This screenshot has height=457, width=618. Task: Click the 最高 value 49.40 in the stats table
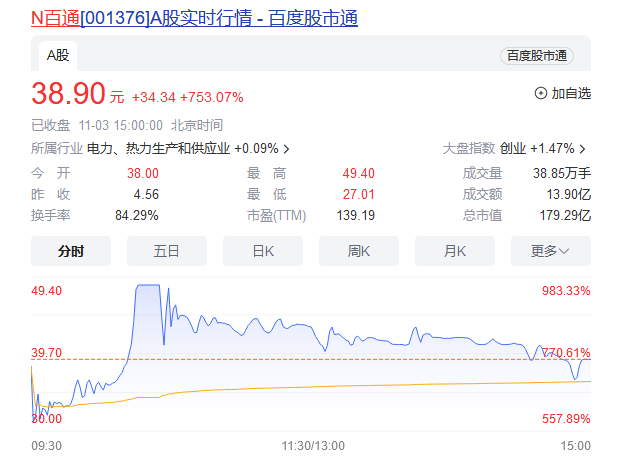click(x=358, y=173)
